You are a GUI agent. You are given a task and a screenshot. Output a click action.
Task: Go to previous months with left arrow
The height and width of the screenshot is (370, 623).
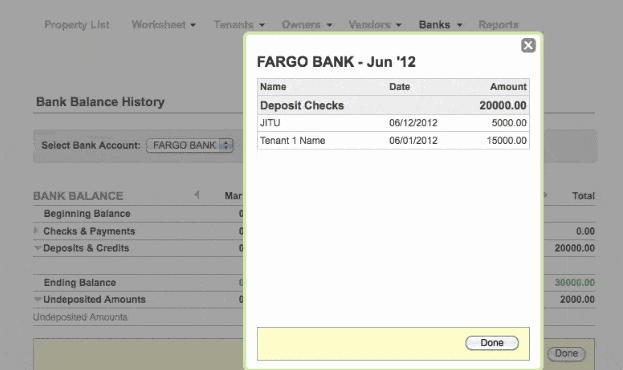[x=197, y=194]
